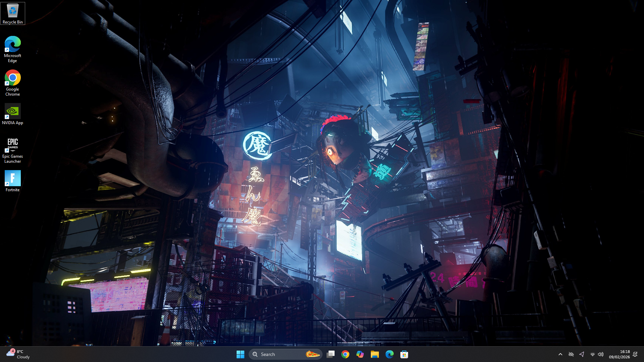Click the location arrow icon in the tray
Image resolution: width=644 pixels, height=362 pixels.
pos(582,354)
